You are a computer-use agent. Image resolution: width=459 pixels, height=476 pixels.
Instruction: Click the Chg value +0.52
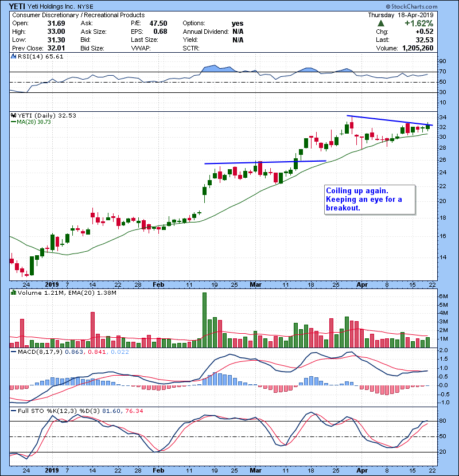tap(425, 32)
